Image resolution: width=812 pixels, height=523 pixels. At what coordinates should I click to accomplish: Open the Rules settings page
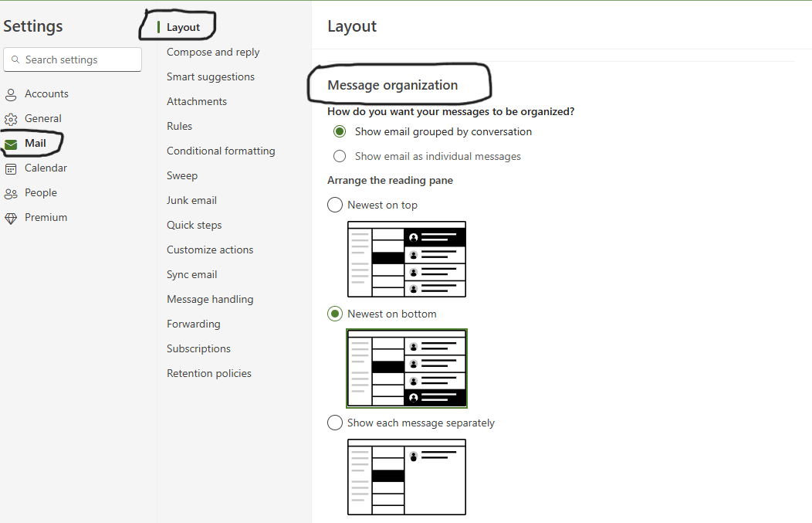tap(179, 126)
